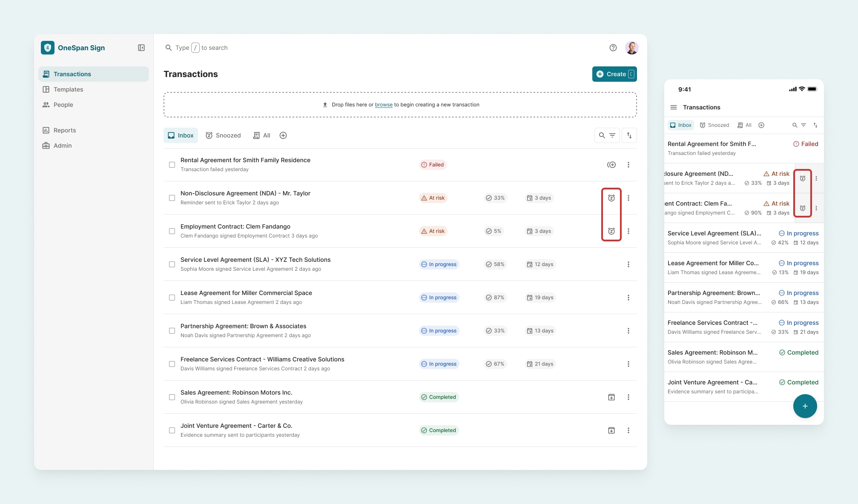Snooze the Employment Contract: Clem Fandango transaction

tap(611, 231)
